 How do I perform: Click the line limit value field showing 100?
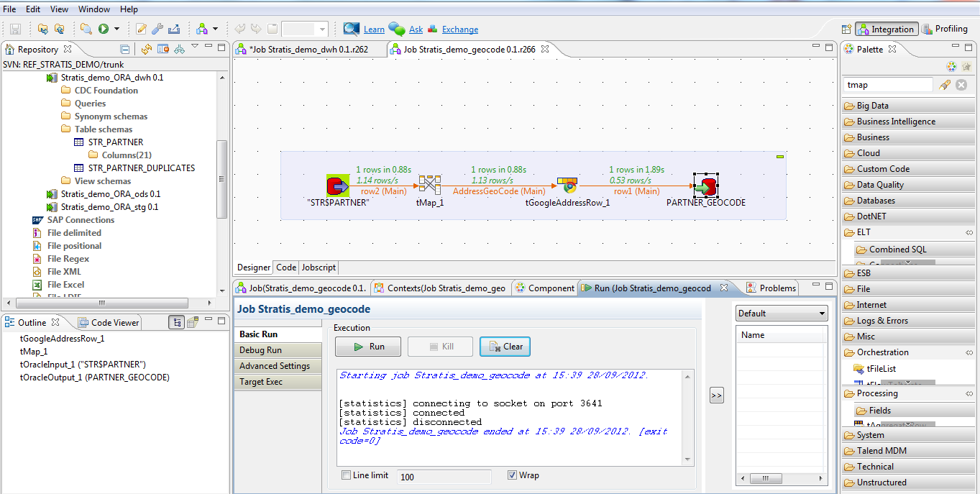tap(444, 477)
